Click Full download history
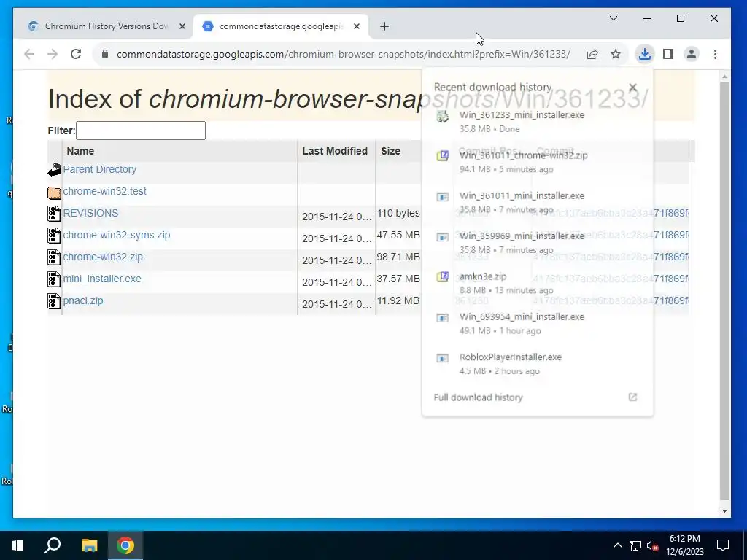This screenshot has width=747, height=560. click(x=478, y=397)
